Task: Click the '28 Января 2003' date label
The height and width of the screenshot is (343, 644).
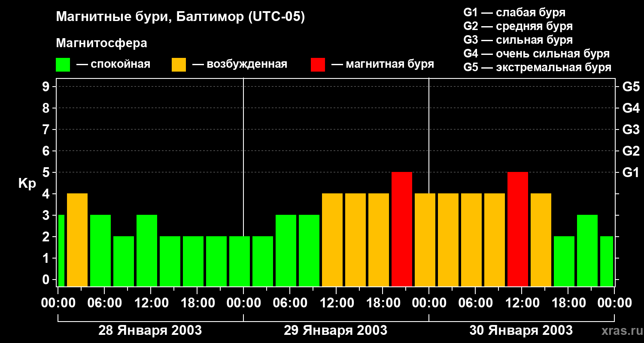Action: (150, 331)
